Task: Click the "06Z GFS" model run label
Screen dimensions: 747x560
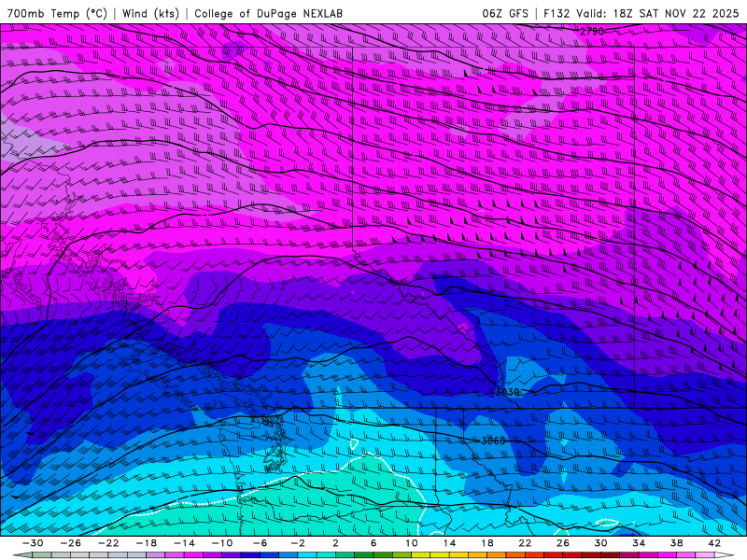Action: (505, 13)
